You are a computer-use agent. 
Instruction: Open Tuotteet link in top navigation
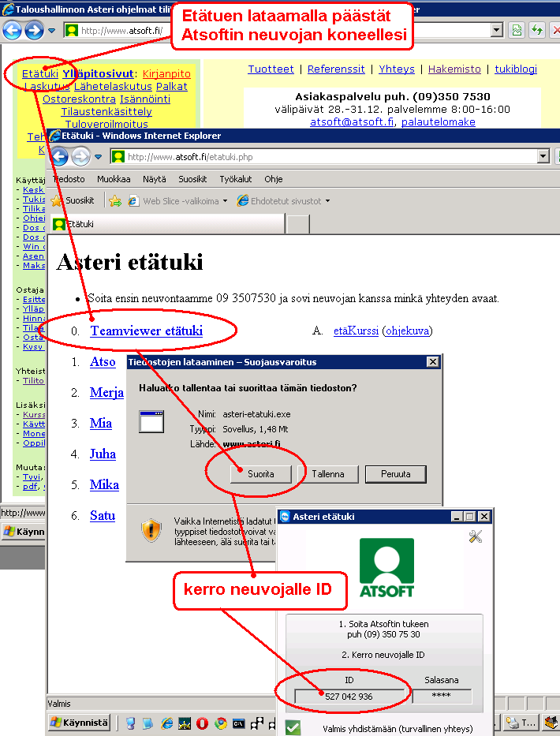point(271,69)
